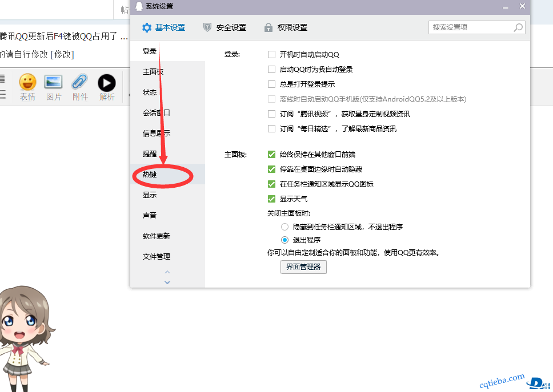Click the [修改] link in background page

pyautogui.click(x=62, y=55)
